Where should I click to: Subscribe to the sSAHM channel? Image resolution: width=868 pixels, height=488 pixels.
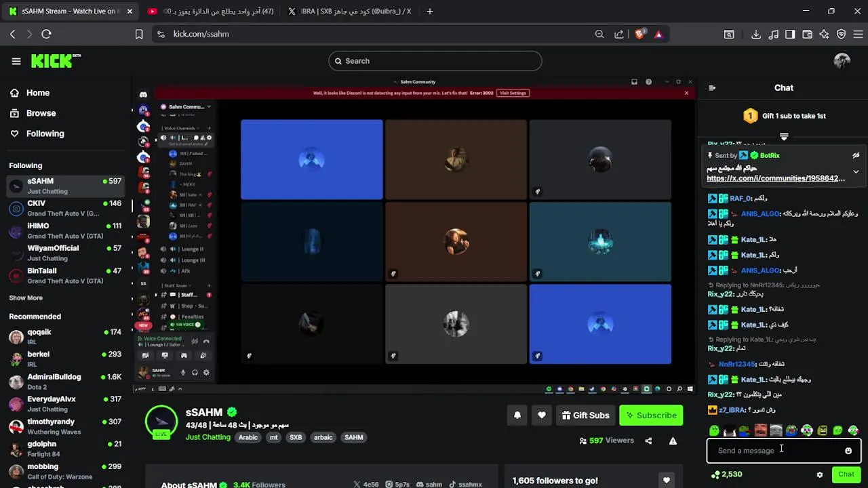point(651,415)
